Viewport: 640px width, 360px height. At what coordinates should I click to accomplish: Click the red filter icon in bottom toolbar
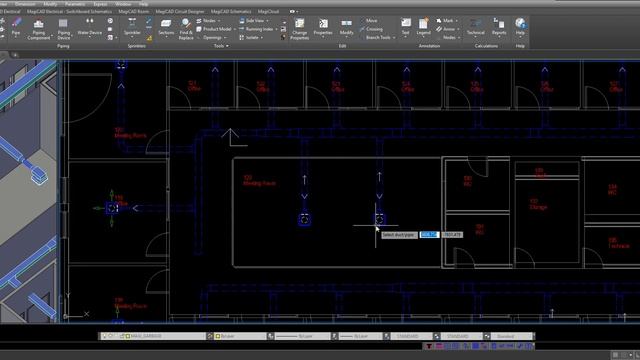coord(429,346)
